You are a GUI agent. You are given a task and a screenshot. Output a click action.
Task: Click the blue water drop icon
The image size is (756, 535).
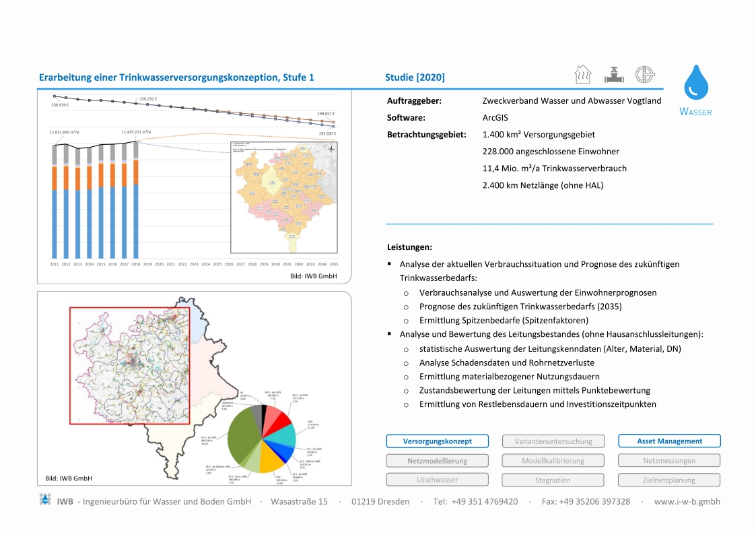(696, 83)
